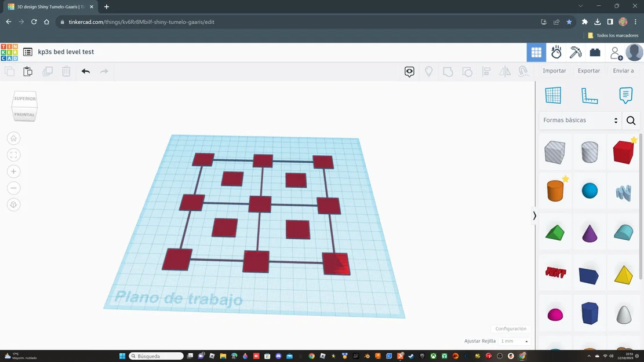Screen dimensions: 644x362
Task: Expand Ajustar Rejilla 1 mm dropdown
Action: (x=514, y=341)
